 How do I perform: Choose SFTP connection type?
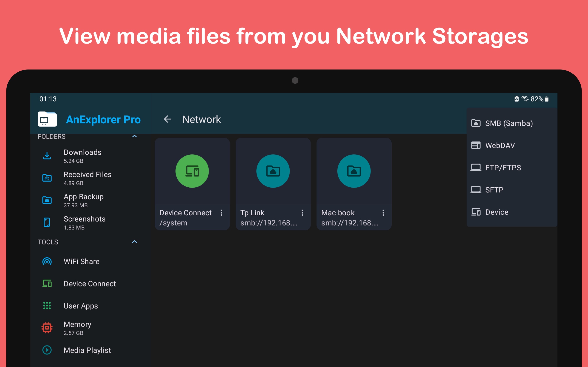click(x=494, y=189)
